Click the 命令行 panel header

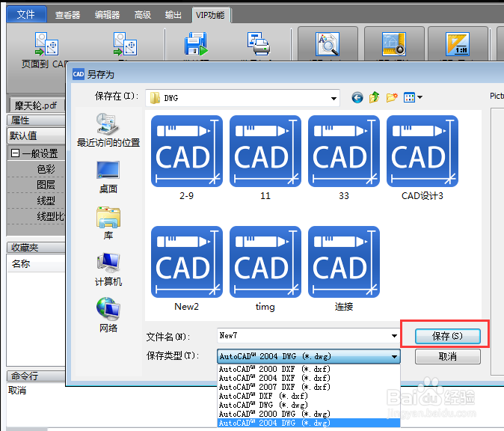(36, 376)
